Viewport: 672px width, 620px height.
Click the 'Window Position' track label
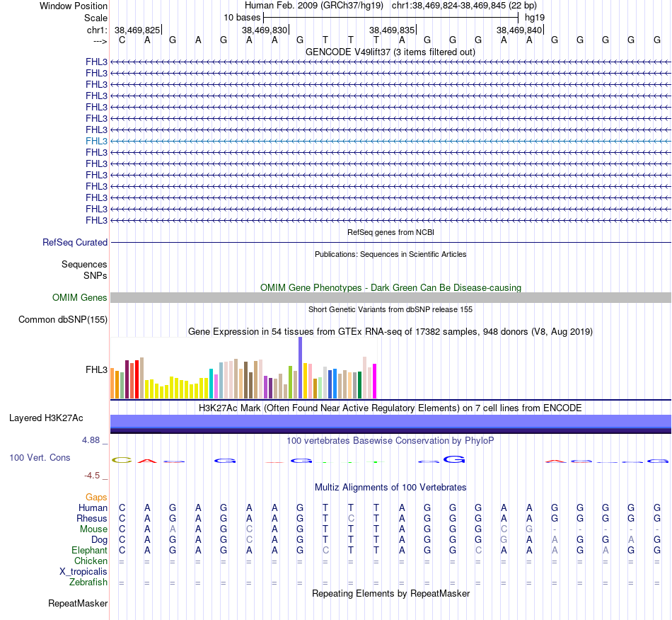tap(74, 6)
